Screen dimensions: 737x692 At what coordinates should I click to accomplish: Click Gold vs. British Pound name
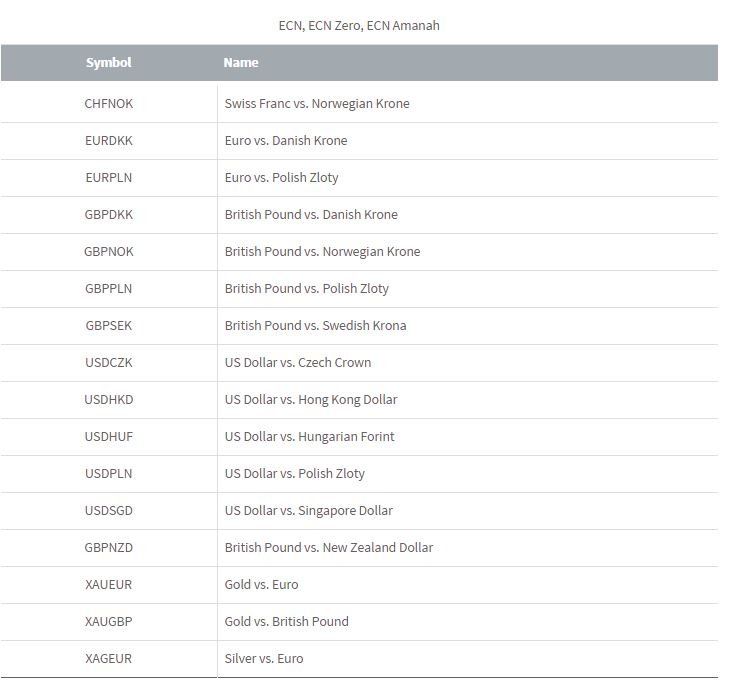(x=286, y=621)
